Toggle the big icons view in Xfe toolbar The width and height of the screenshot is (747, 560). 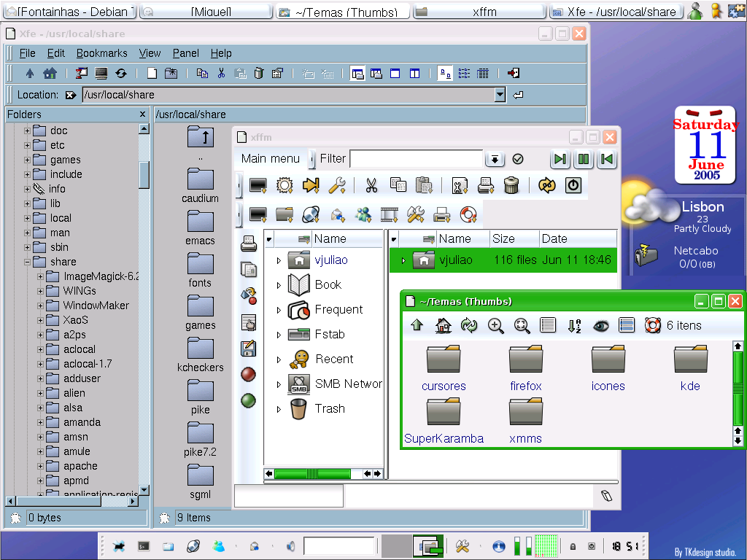pyautogui.click(x=445, y=74)
